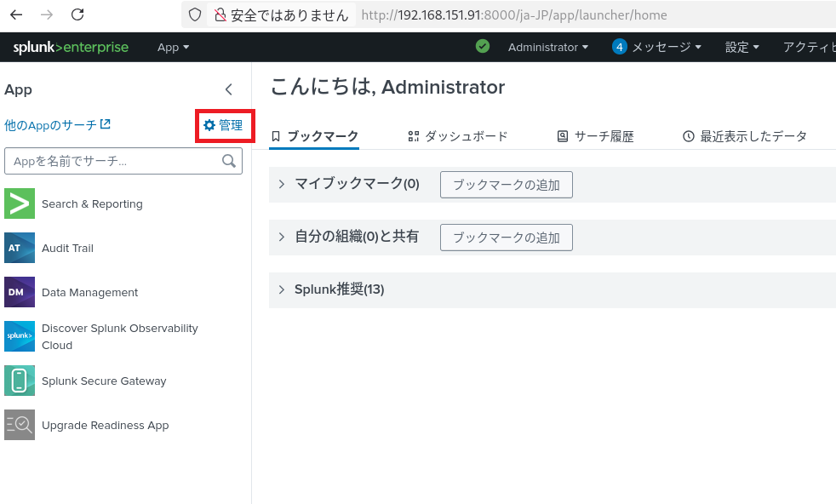The image size is (836, 504).
Task: Open the Splunk Secure Gateway icon
Action: click(20, 381)
